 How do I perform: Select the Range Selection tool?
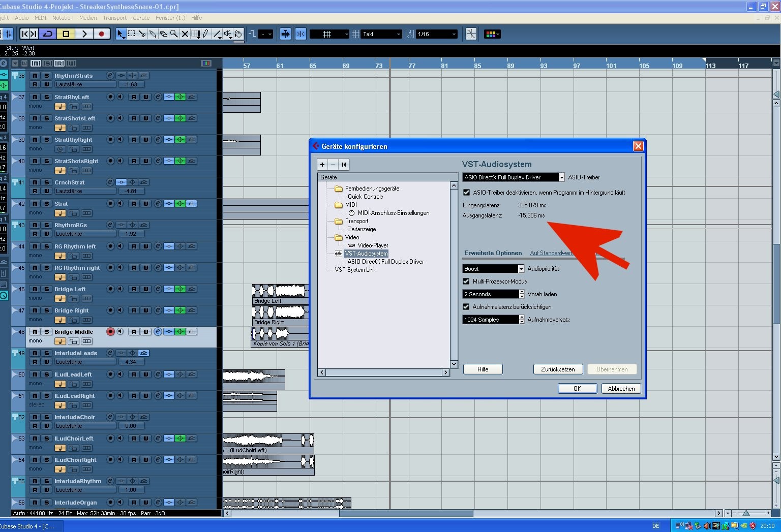click(131, 34)
